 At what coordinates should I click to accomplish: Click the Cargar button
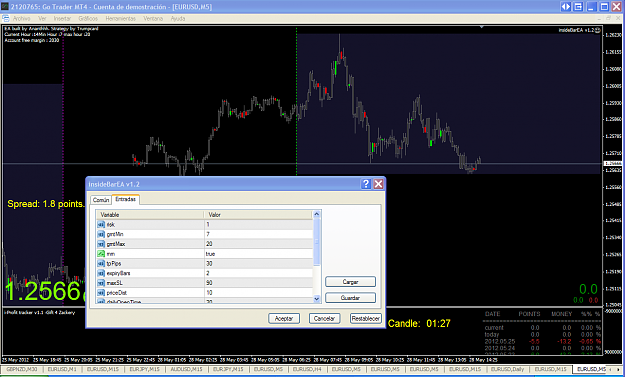tap(350, 282)
